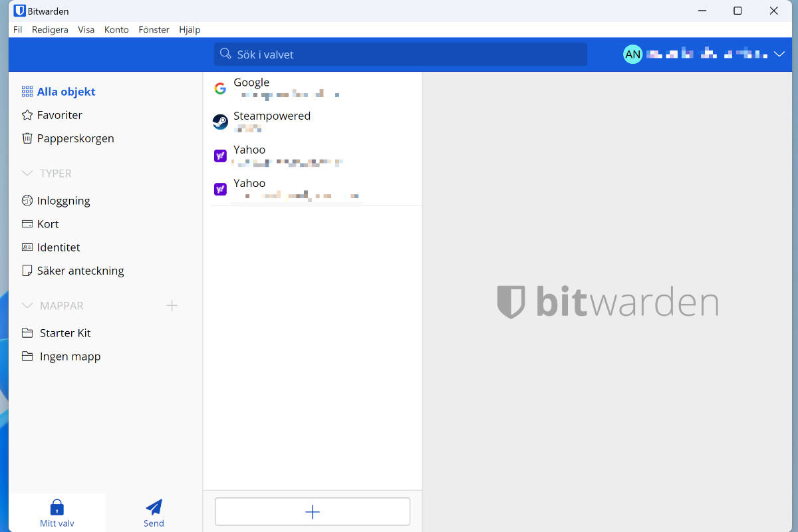Click the search magnifier icon

(x=225, y=54)
